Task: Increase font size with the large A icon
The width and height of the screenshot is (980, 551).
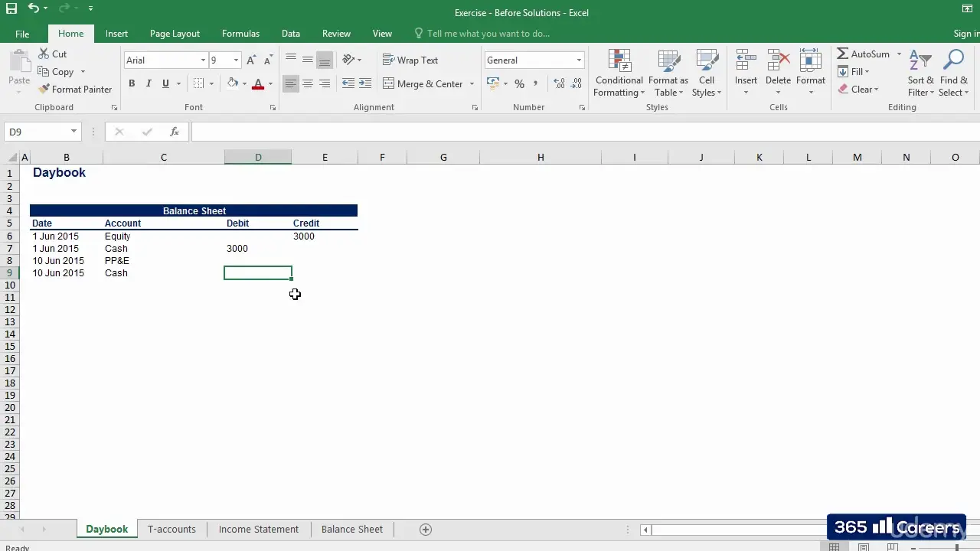Action: coord(251,60)
